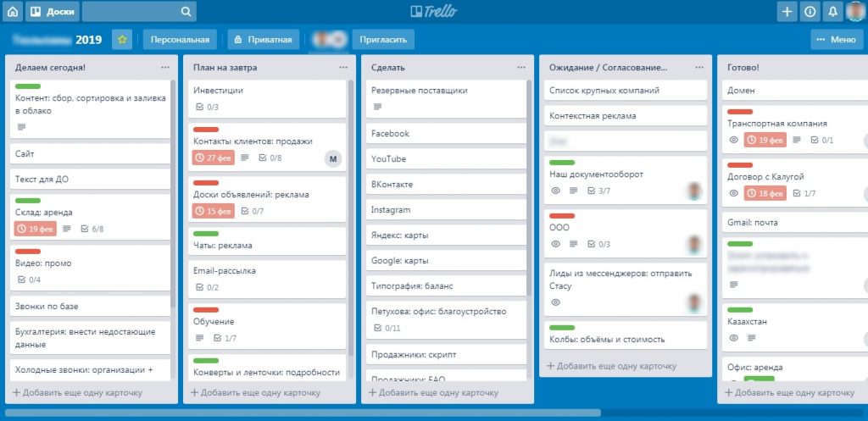Click the Приватная visibility button
This screenshot has width=868, height=421.
coord(264,39)
